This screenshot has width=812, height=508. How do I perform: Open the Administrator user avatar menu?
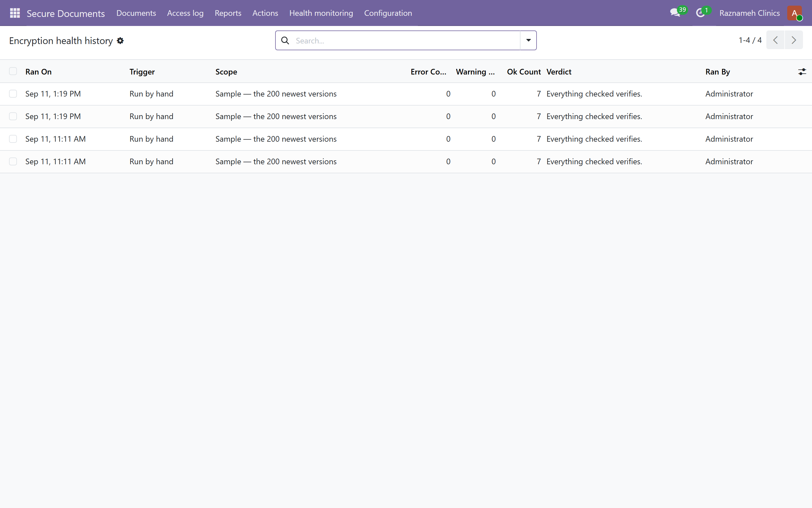tap(795, 13)
